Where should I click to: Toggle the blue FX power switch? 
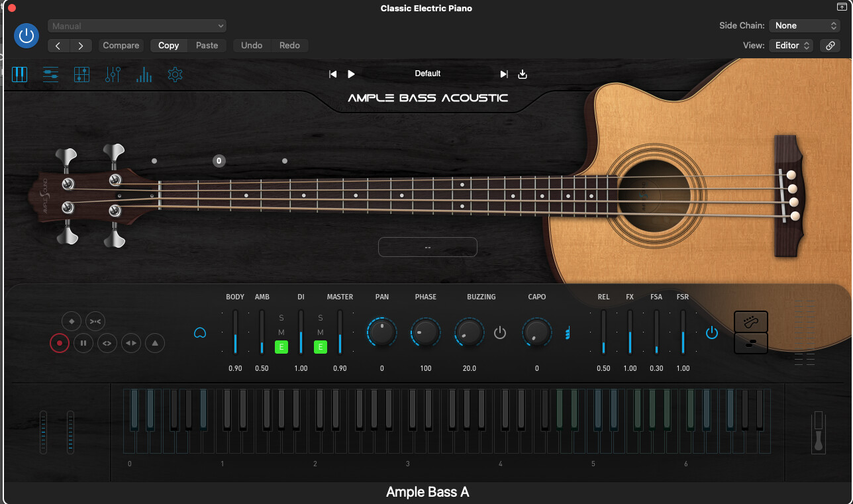coord(712,332)
